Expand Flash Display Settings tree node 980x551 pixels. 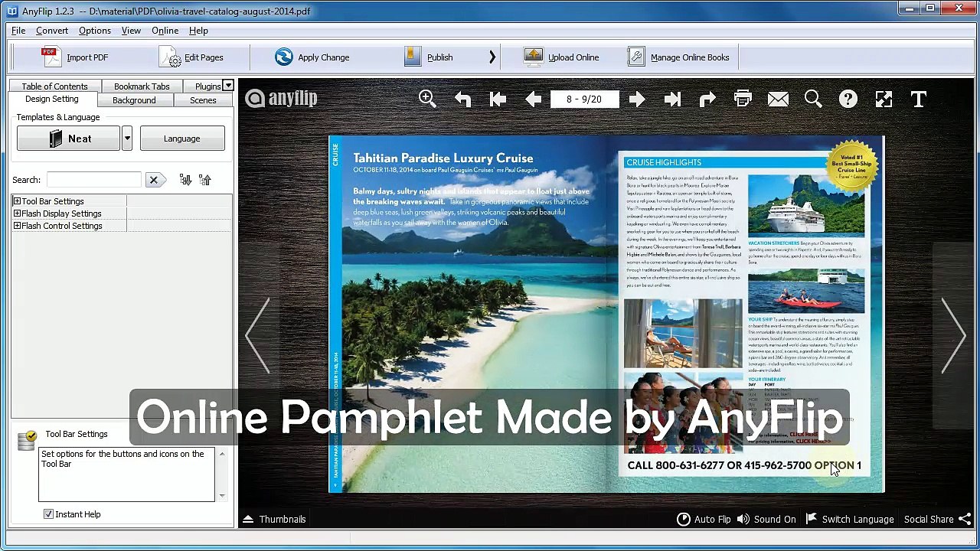[17, 214]
